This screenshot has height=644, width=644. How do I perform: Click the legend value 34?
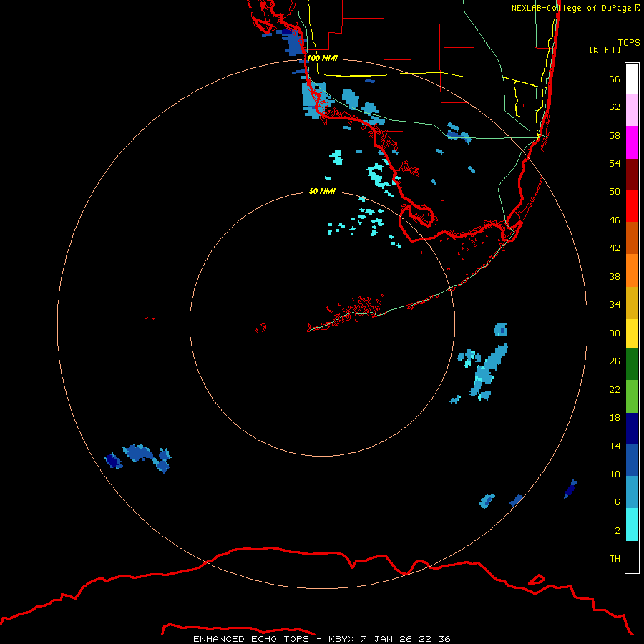pos(615,304)
